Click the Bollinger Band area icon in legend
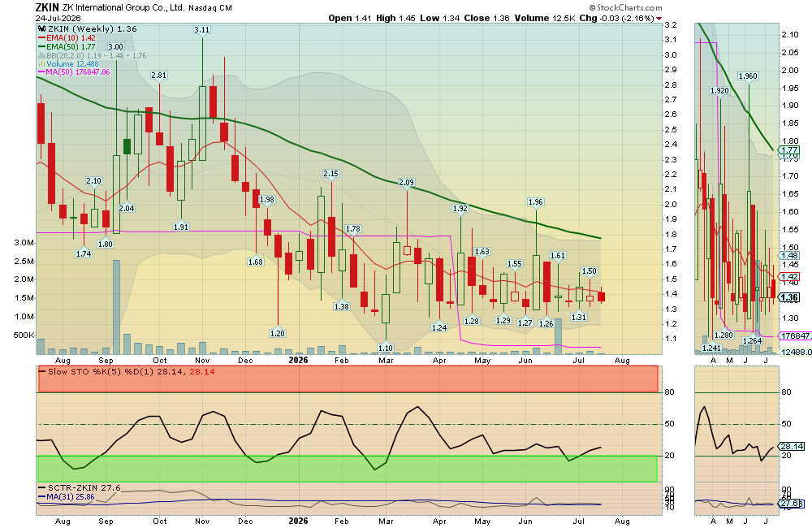 point(41,55)
